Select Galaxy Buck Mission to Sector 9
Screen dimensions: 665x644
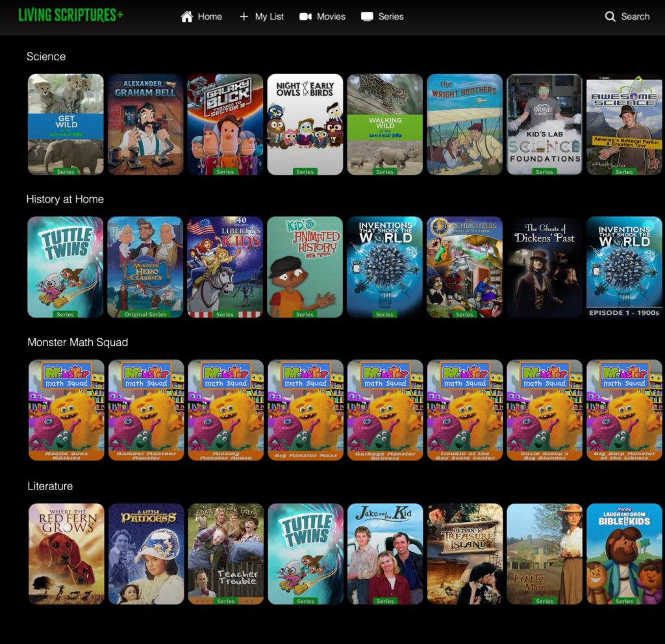tap(225, 124)
